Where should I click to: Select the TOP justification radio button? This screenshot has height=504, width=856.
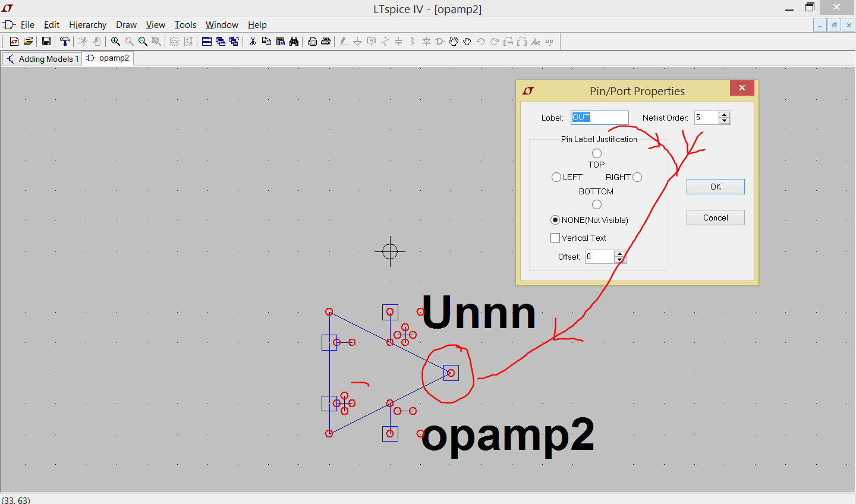point(597,153)
